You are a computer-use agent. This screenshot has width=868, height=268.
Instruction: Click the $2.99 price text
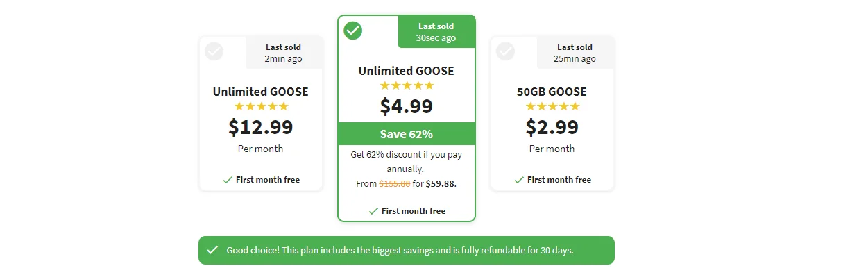click(552, 127)
